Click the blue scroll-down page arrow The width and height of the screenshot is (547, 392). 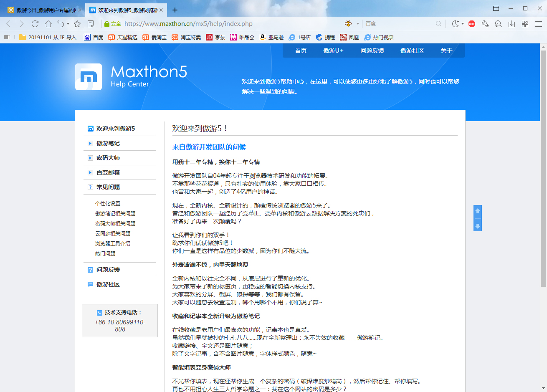pyautogui.click(x=477, y=227)
